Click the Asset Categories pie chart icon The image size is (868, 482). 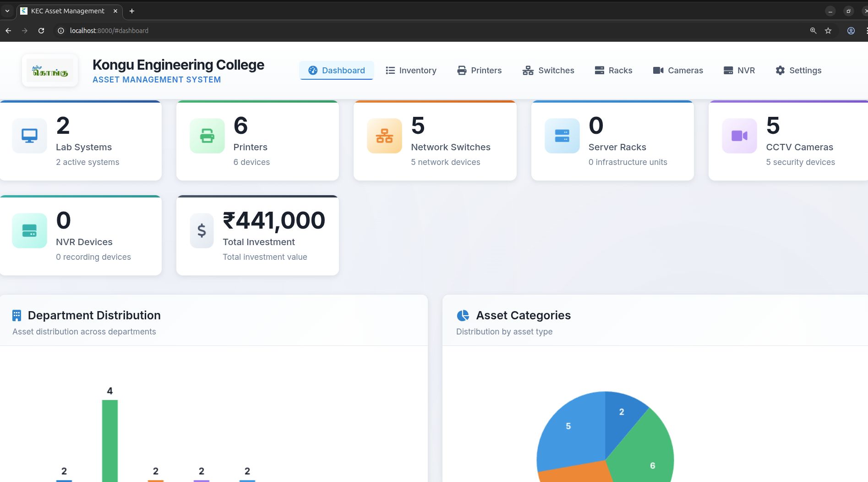[x=463, y=315]
